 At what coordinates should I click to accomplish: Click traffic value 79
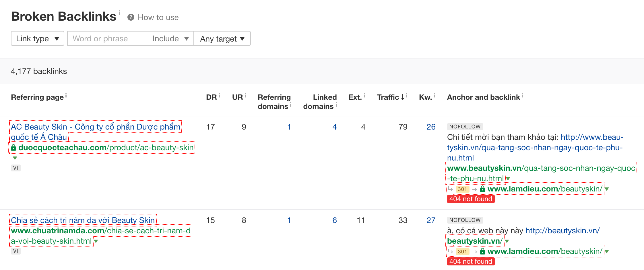(x=403, y=127)
